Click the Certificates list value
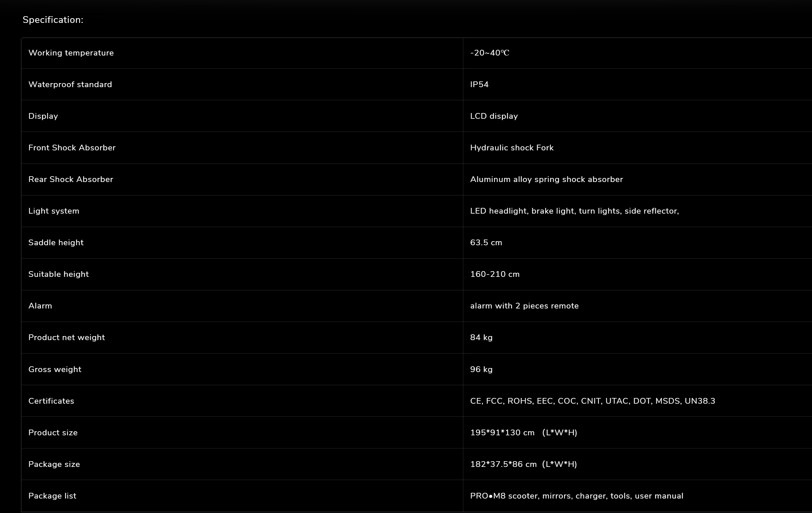812x513 pixels. pyautogui.click(x=592, y=401)
